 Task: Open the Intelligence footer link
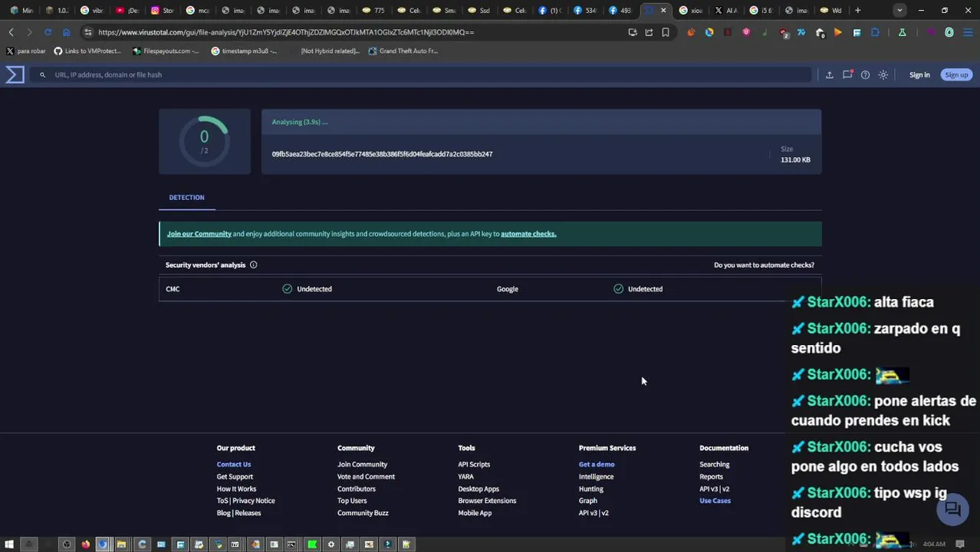tap(596, 477)
